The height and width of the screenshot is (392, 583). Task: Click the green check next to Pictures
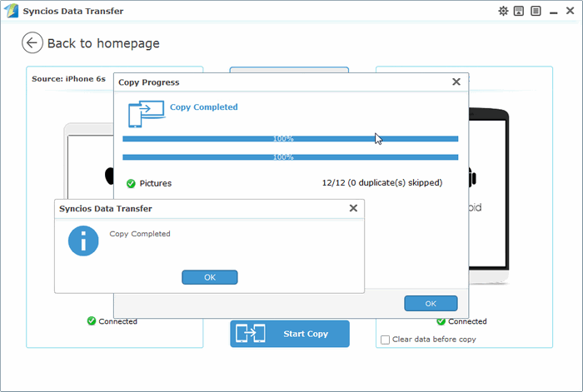click(131, 183)
